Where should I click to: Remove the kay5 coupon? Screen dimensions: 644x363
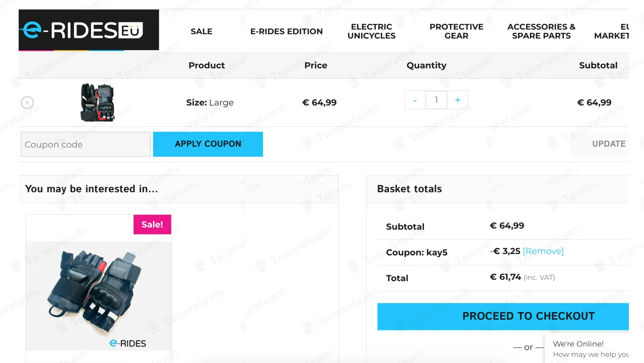[x=543, y=252]
